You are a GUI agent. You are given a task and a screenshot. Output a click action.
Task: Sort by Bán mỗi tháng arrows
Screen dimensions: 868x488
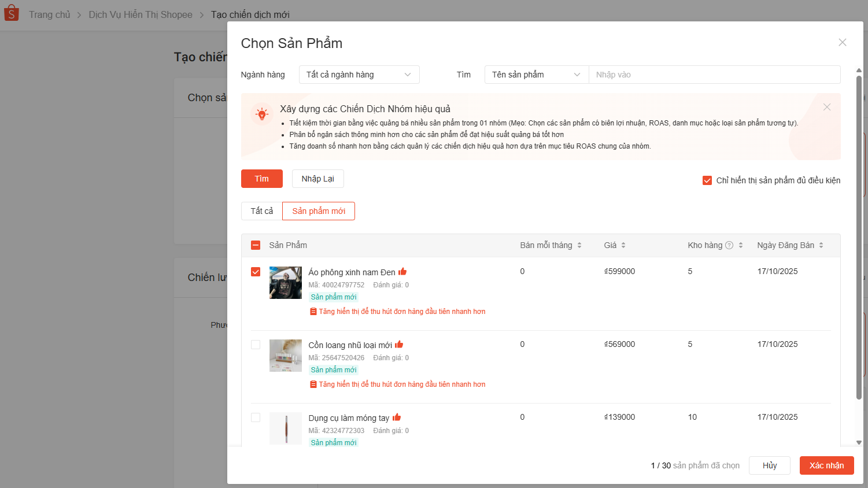579,245
